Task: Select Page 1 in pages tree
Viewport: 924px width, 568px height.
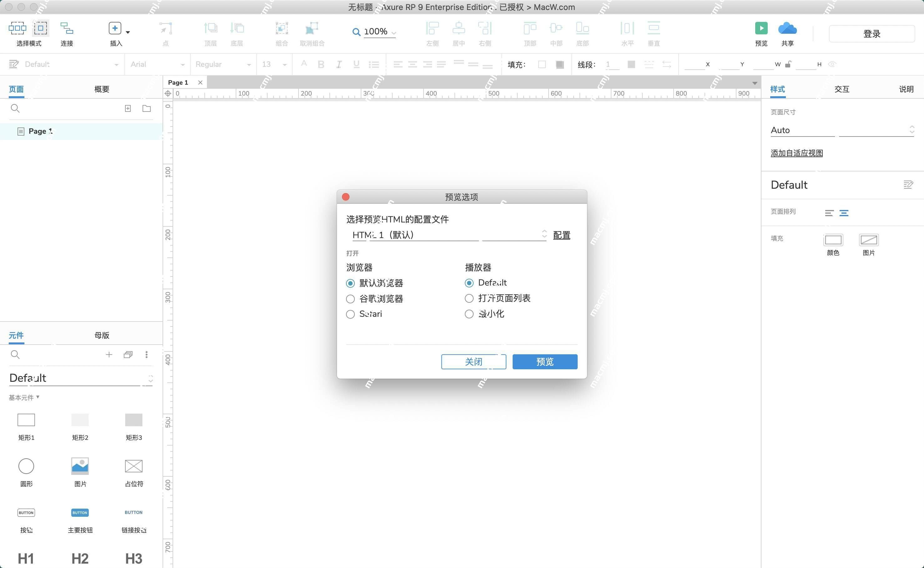Action: click(x=81, y=131)
